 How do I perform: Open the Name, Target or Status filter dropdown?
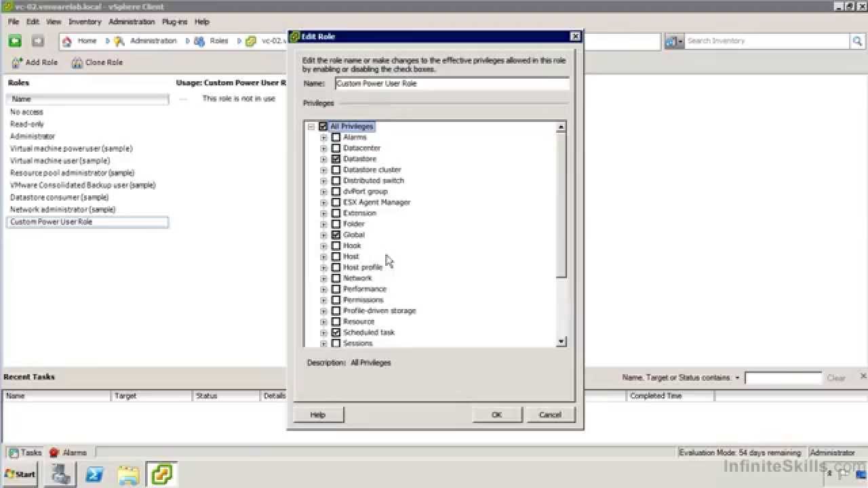point(737,378)
